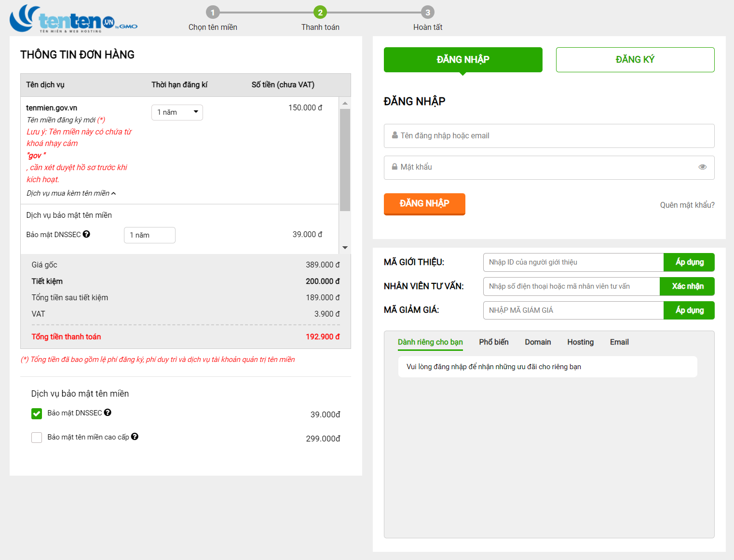Collapse Dịch vụ mua kèm tên miền
The image size is (734, 560).
[x=71, y=193]
